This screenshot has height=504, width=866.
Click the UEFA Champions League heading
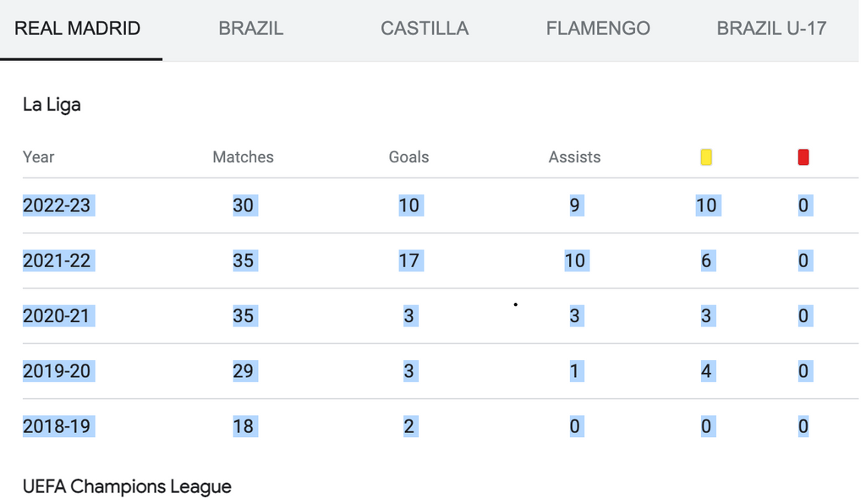[127, 486]
